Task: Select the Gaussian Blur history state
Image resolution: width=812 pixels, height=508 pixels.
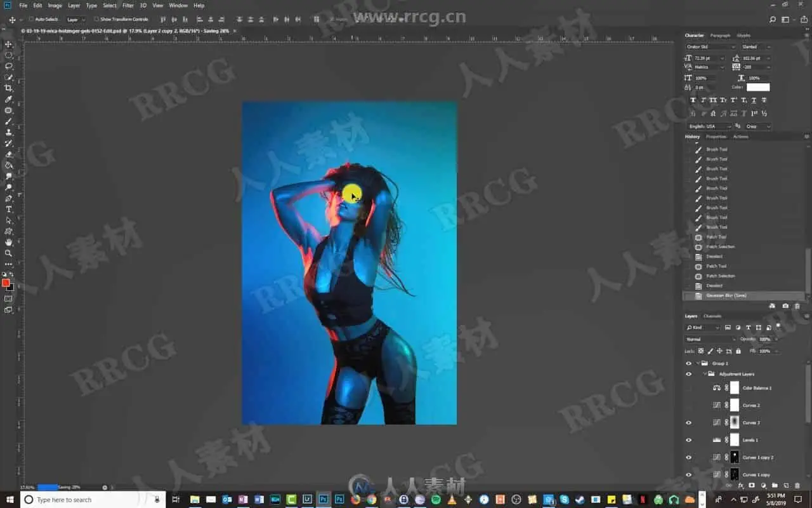Action: 743,296
